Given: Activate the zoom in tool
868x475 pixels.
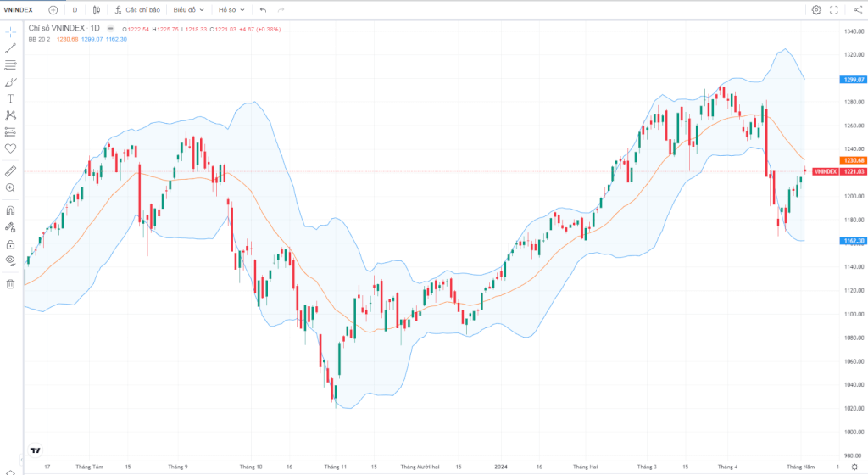Looking at the screenshot, I should point(10,188).
